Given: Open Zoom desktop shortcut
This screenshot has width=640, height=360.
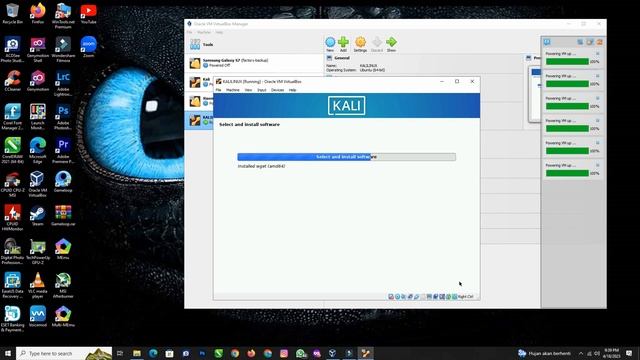Looking at the screenshot, I should point(88,47).
